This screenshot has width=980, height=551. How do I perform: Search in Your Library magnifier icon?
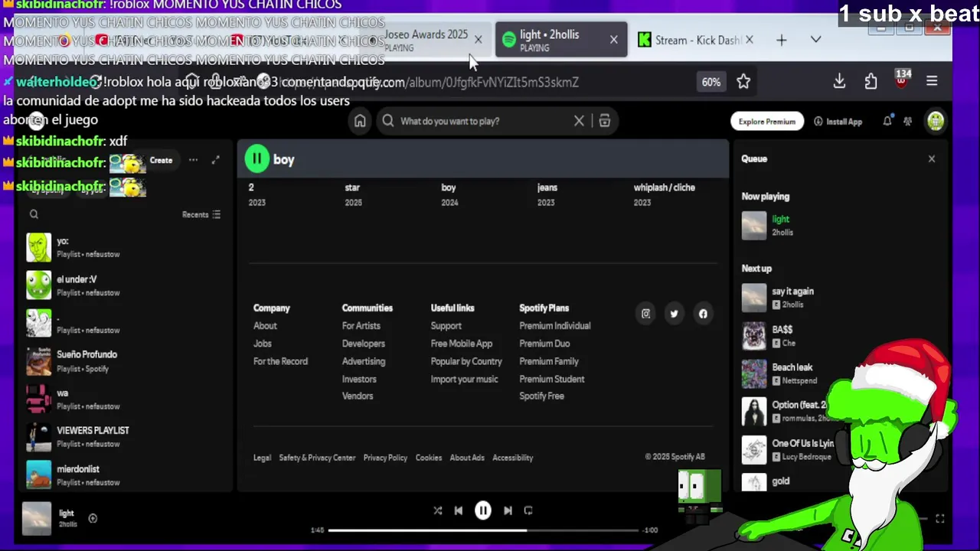pyautogui.click(x=34, y=214)
